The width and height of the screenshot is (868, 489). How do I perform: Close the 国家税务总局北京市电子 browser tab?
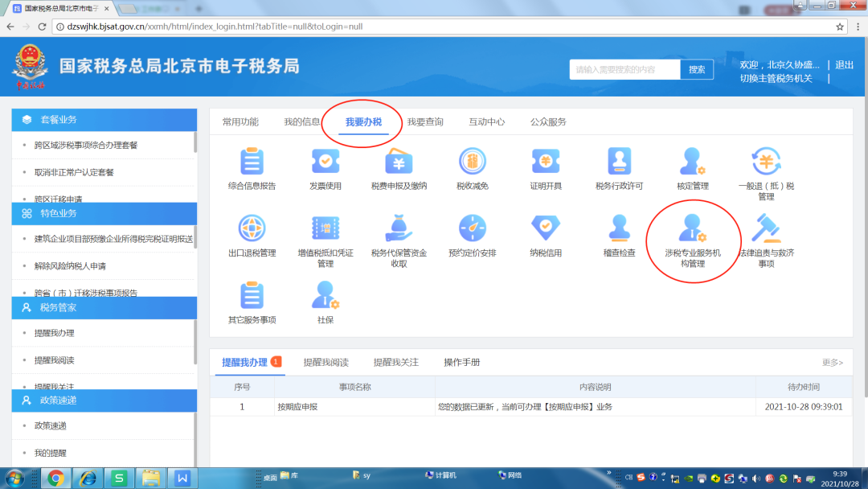(106, 8)
